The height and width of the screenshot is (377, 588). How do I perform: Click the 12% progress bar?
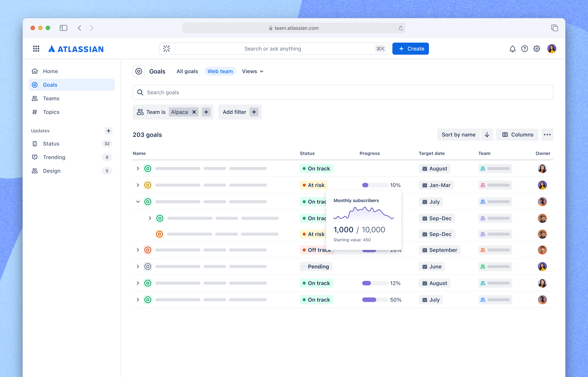pyautogui.click(x=375, y=283)
